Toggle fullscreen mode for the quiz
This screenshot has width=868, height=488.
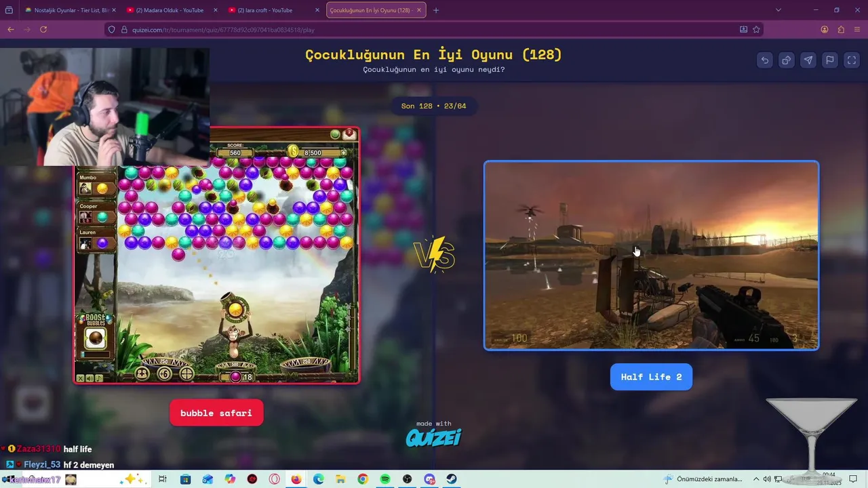(852, 60)
